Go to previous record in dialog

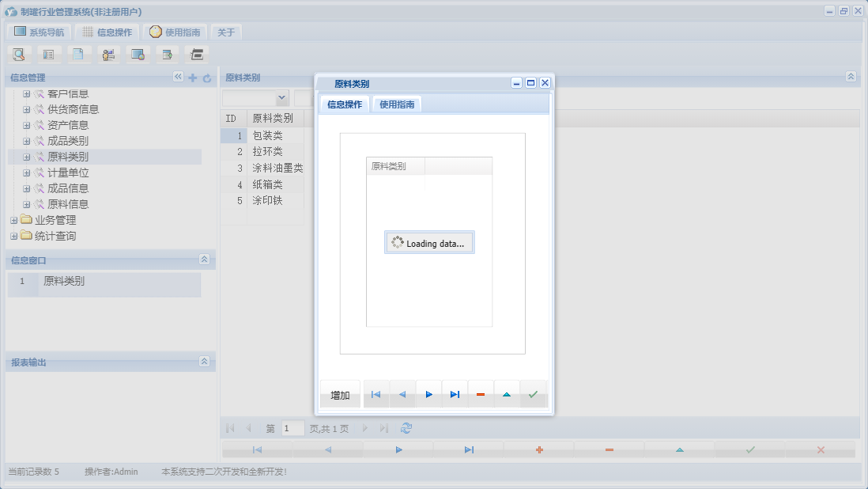tap(402, 394)
